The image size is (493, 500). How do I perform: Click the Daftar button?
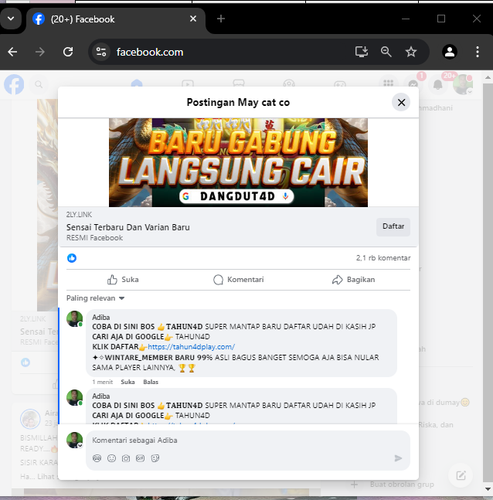[x=393, y=227]
